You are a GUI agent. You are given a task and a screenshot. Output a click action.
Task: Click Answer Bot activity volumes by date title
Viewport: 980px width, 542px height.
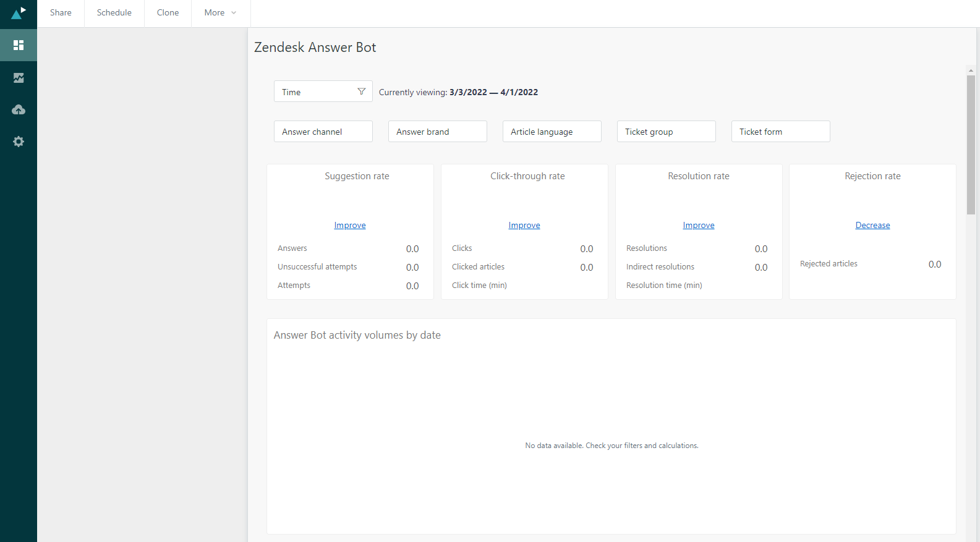pyautogui.click(x=357, y=335)
